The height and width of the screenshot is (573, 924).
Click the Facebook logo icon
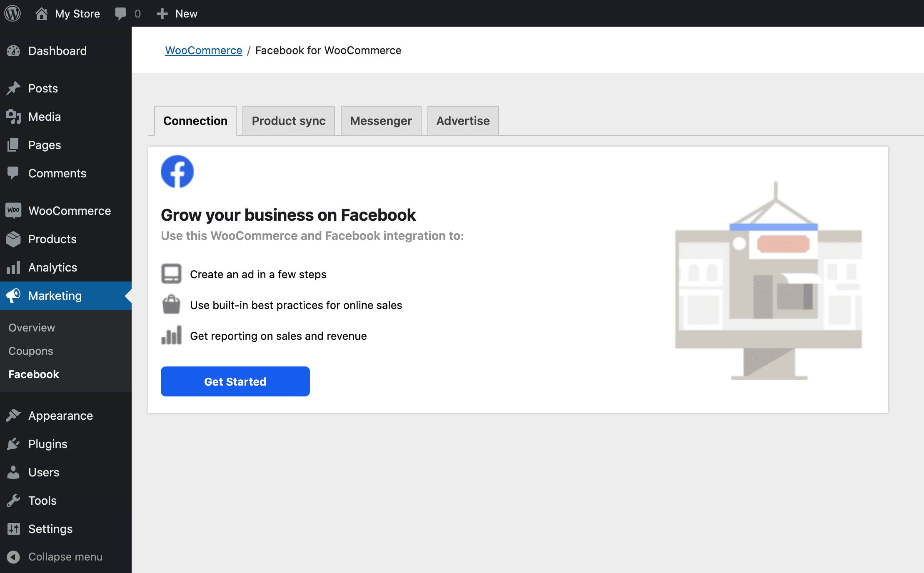click(177, 172)
